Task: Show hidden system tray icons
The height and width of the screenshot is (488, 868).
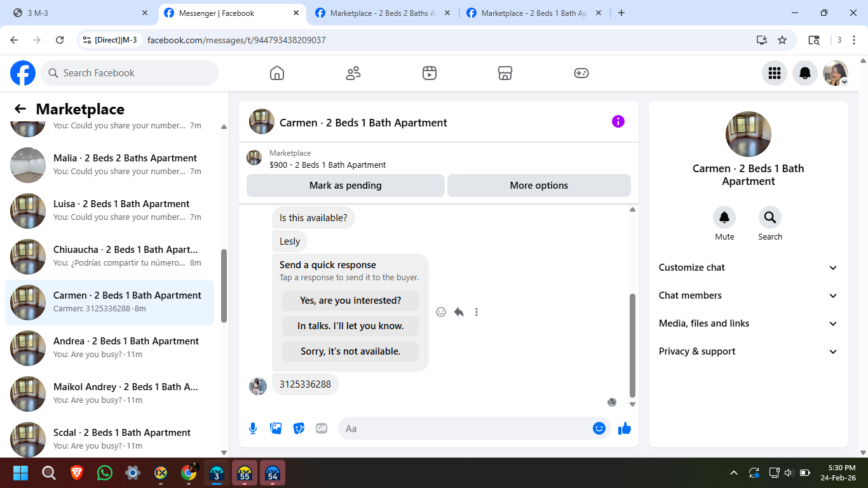Action: (734, 473)
